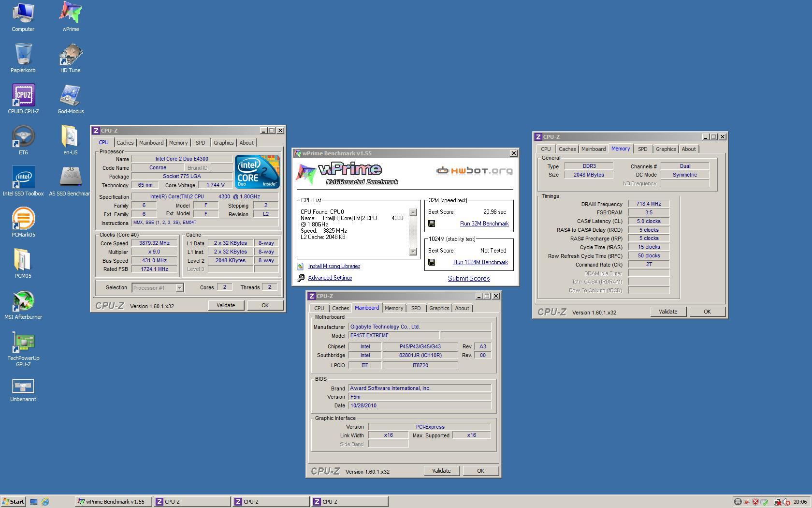Click the model field EP45T-EXTREME

[394, 335]
